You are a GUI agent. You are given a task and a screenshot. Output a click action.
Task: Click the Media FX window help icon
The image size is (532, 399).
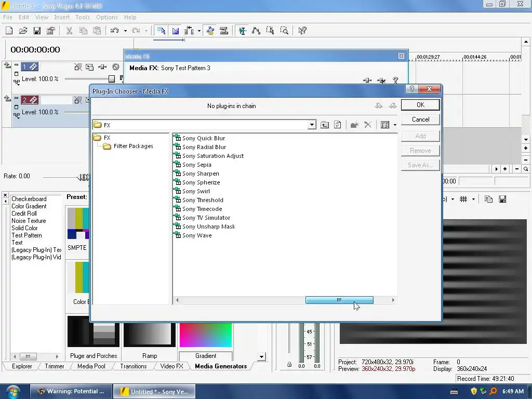(395, 80)
